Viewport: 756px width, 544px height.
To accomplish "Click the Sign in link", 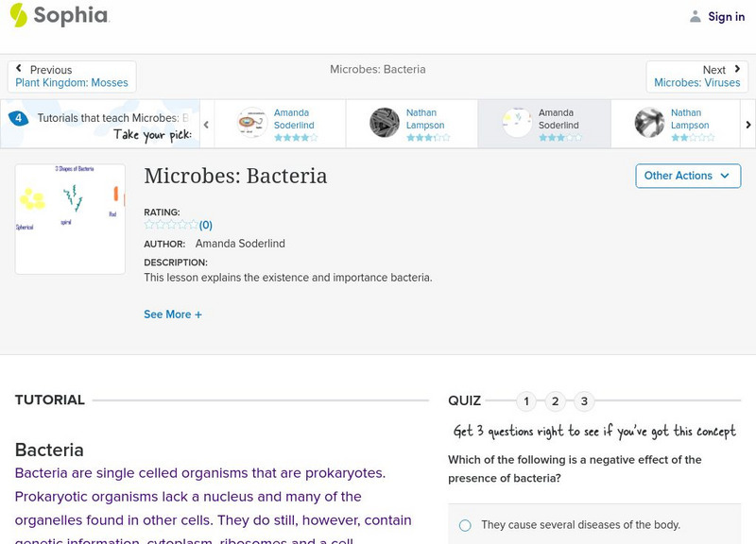I will (726, 17).
